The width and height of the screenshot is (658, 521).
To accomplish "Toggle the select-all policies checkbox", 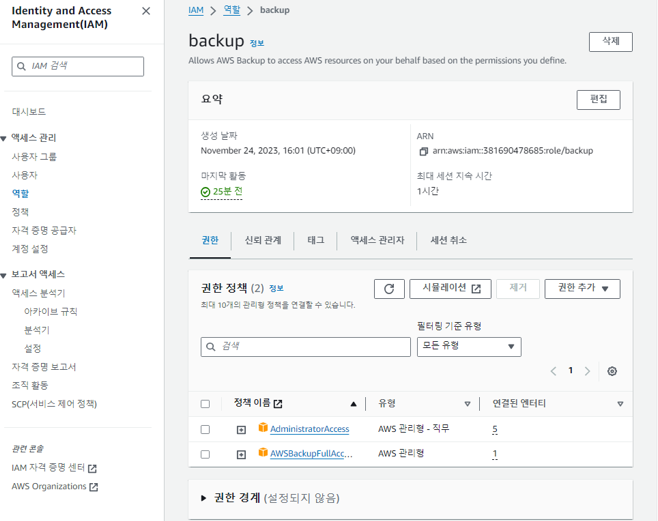I will (x=205, y=404).
